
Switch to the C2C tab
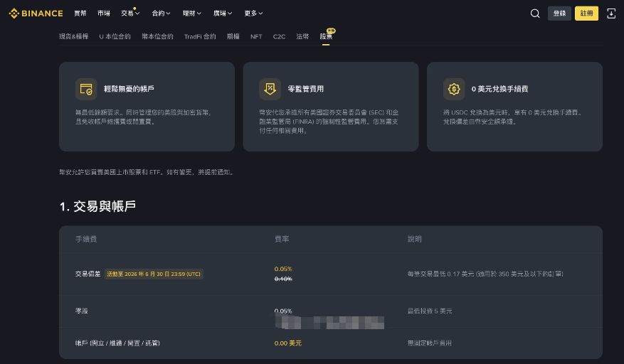pyautogui.click(x=279, y=36)
